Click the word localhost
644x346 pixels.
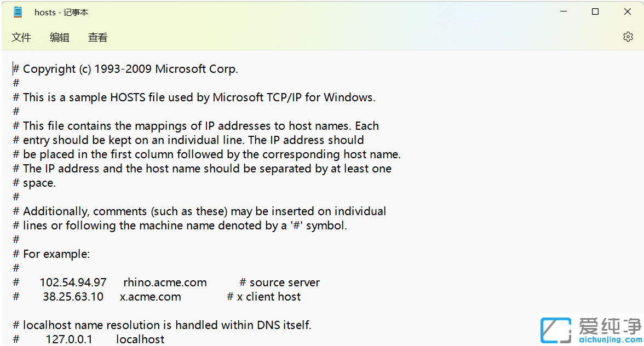(140, 339)
